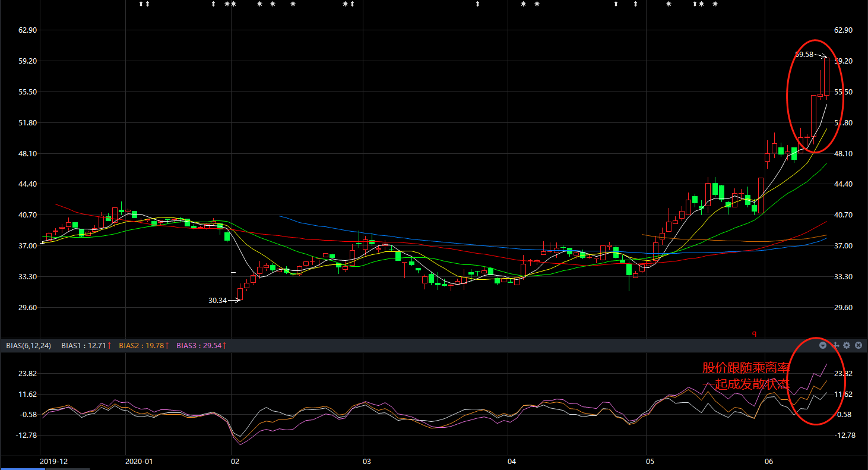The image size is (868, 470).
Task: Click 29.60 on the right price axis
Action: tap(844, 308)
